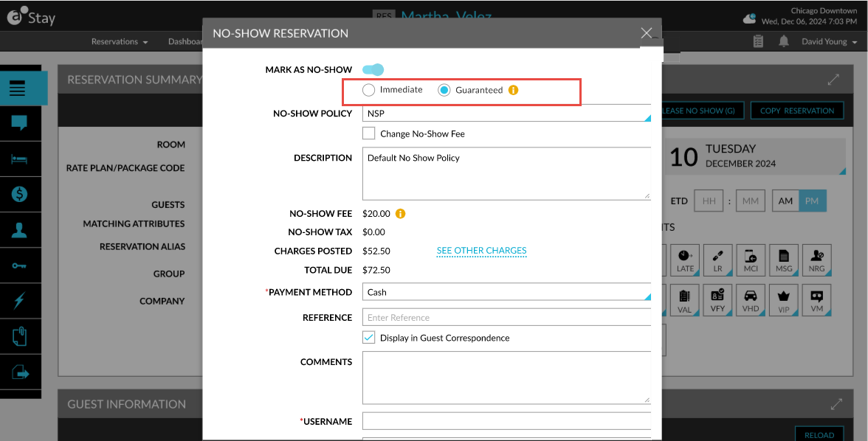Click the LATE checkout attribute icon
868x441 pixels.
685,260
